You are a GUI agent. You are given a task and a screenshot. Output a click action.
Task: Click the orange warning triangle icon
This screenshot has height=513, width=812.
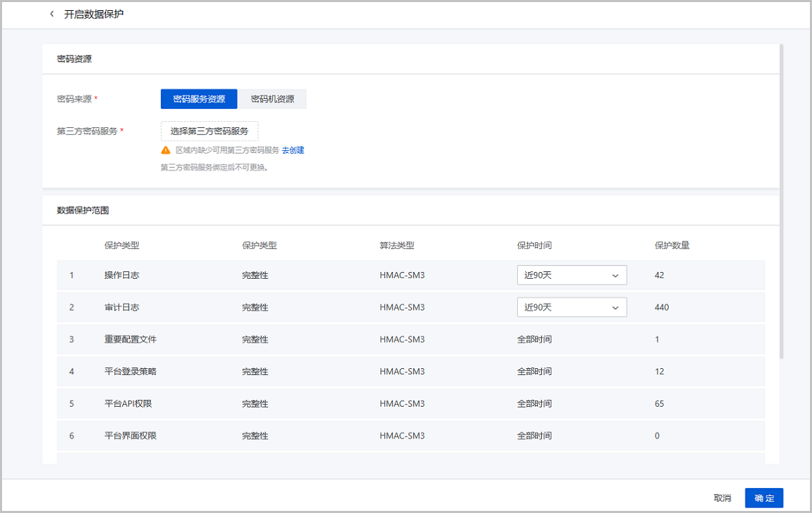pos(166,150)
